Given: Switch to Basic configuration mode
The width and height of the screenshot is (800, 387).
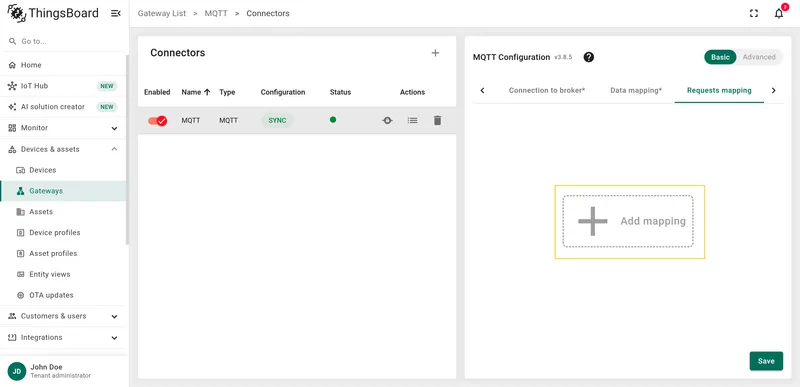Looking at the screenshot, I should 720,57.
